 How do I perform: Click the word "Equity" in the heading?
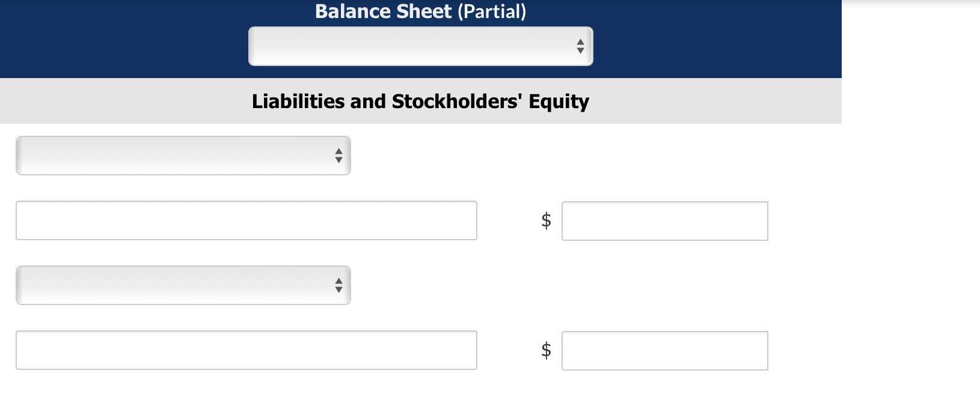pyautogui.click(x=559, y=102)
